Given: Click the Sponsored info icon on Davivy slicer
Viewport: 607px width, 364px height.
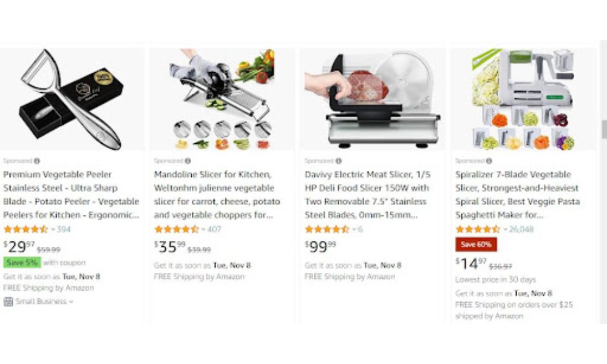Looking at the screenshot, I should click(x=338, y=161).
